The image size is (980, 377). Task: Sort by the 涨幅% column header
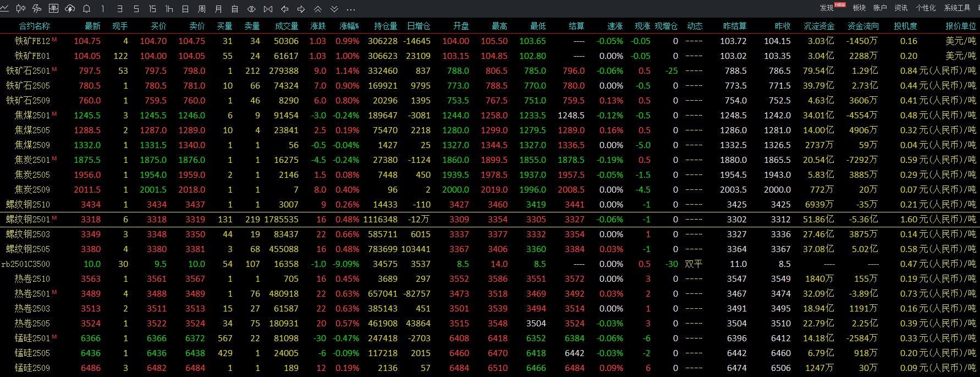(x=349, y=26)
